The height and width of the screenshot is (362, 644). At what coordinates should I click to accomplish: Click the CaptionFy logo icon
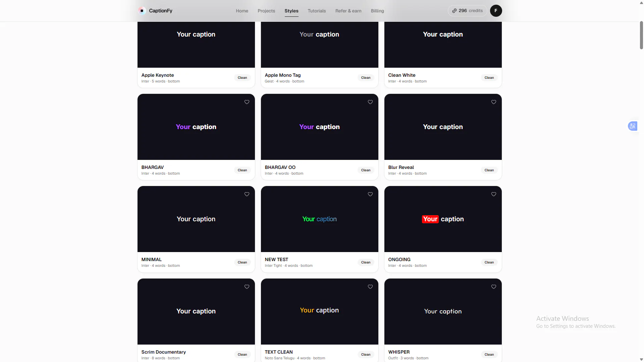(x=142, y=11)
